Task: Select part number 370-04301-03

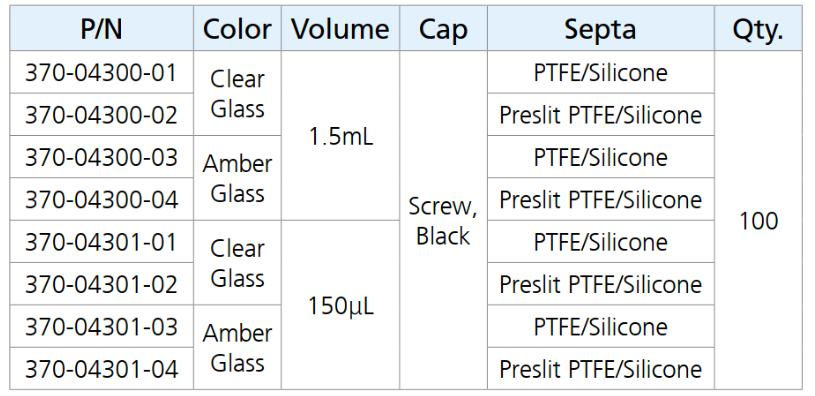Action: click(x=101, y=326)
